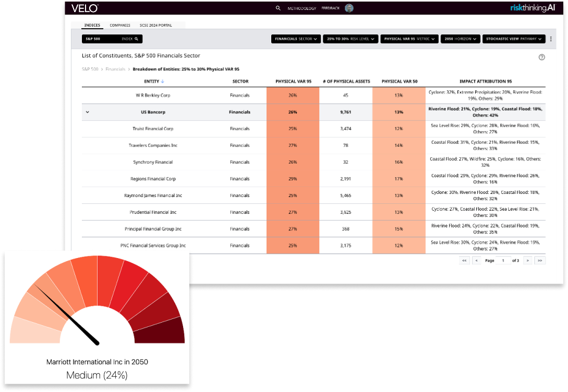
Task: Open the Stochastic View Pathway dropdown
Action: tap(514, 39)
